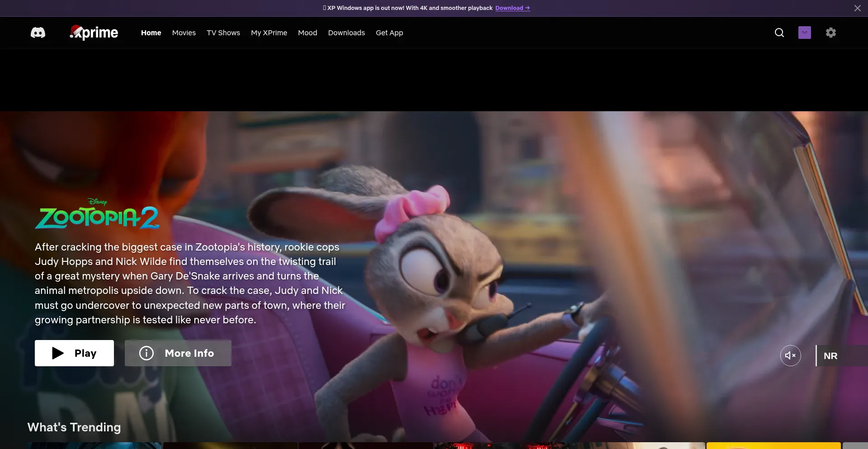This screenshot has height=449, width=868.
Task: Dismiss the announcement banner
Action: click(858, 8)
